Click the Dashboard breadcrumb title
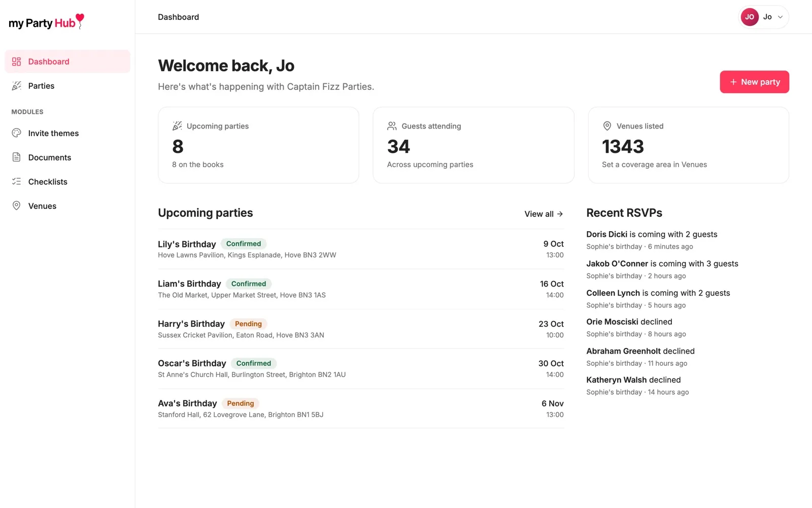 click(178, 17)
